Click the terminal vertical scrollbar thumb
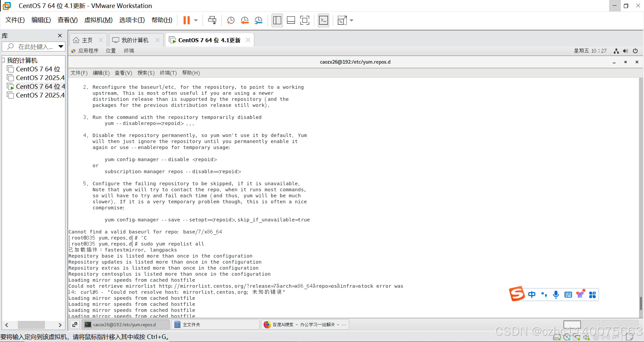This screenshot has width=644, height=342. click(641, 303)
